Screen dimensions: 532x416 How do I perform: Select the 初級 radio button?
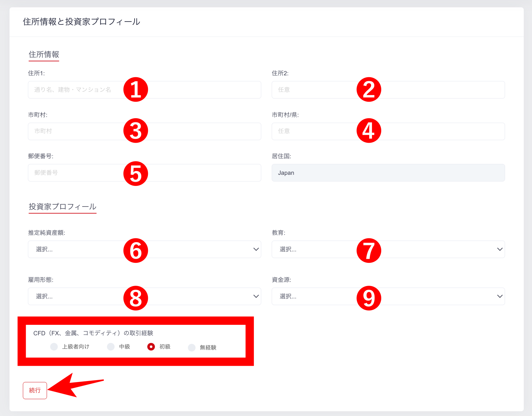point(151,347)
